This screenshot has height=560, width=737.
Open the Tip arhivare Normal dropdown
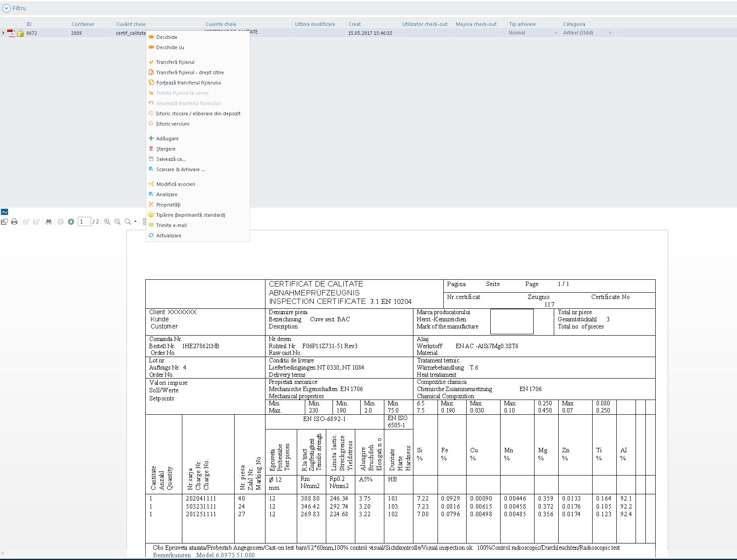point(556,33)
